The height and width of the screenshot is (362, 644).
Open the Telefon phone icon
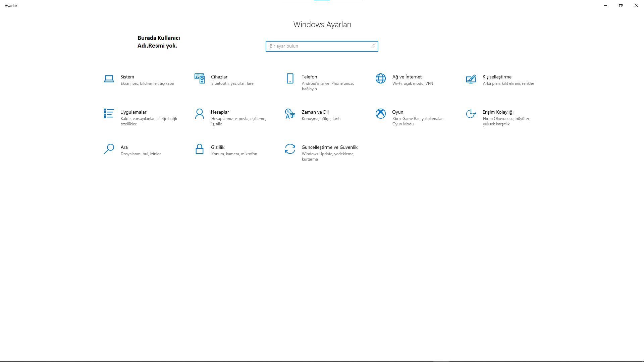click(290, 78)
